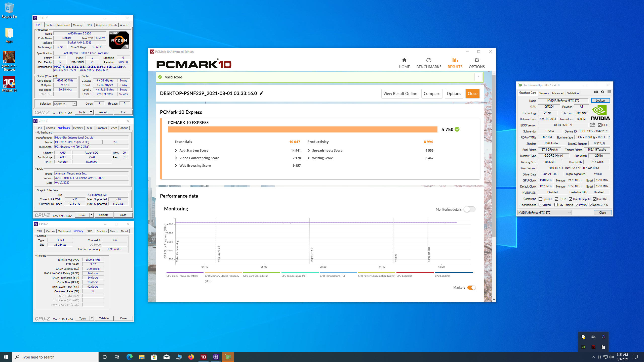
Task: Open Tools dropdown arrow in top CPU-Z window
Action: click(x=91, y=112)
